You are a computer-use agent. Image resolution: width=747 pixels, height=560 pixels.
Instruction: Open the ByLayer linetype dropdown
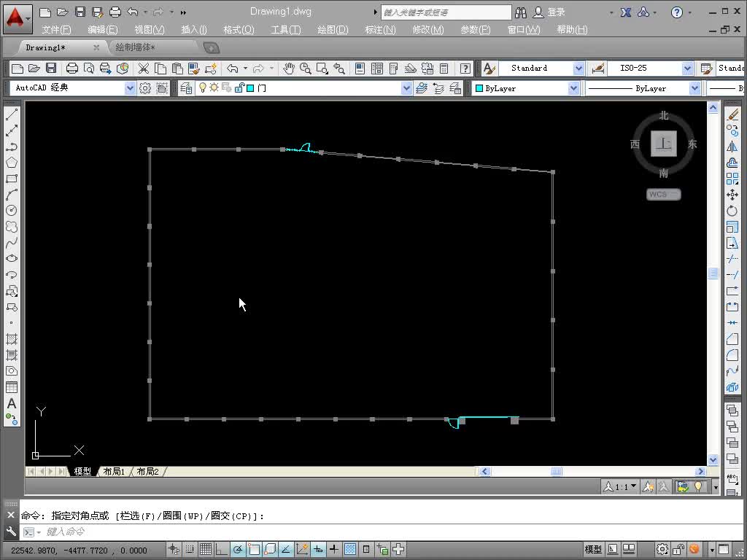[x=694, y=88]
